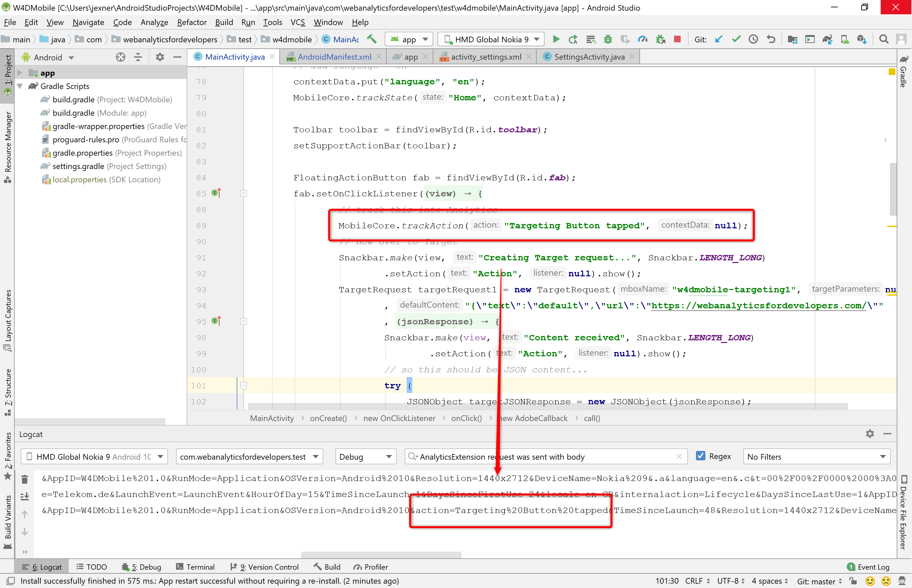Click the Debug app bug icon
This screenshot has width=912, height=588.
[x=608, y=39]
